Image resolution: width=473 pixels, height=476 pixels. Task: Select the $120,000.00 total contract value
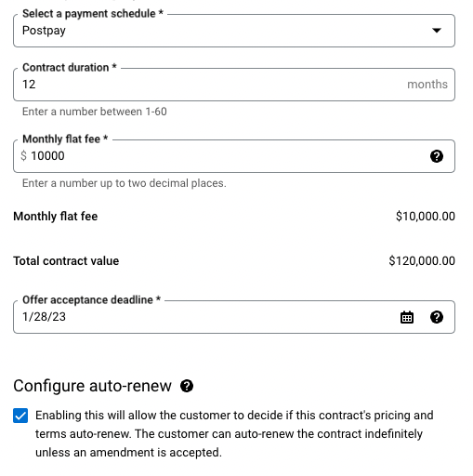tap(422, 261)
